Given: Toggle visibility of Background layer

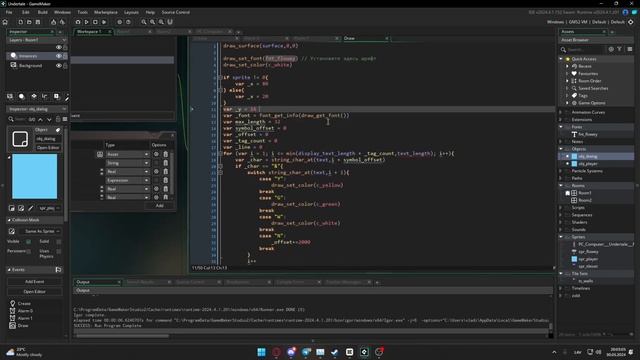Looking at the screenshot, I should [59, 65].
